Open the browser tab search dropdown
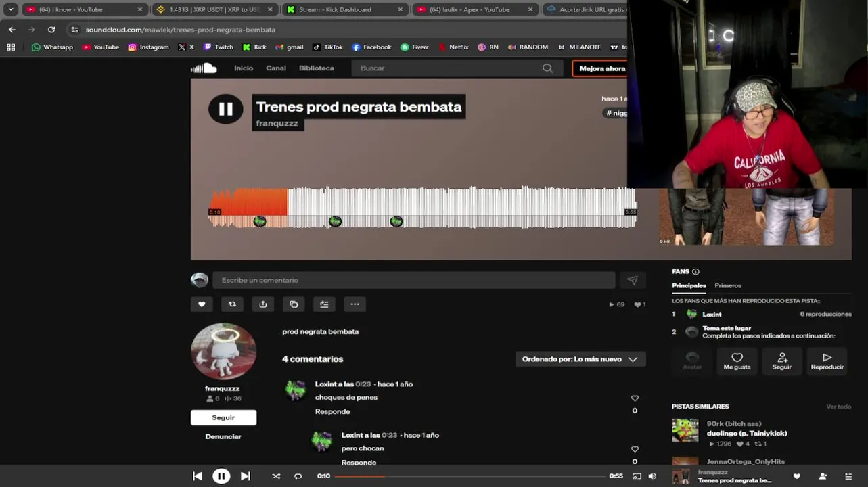 [x=10, y=9]
